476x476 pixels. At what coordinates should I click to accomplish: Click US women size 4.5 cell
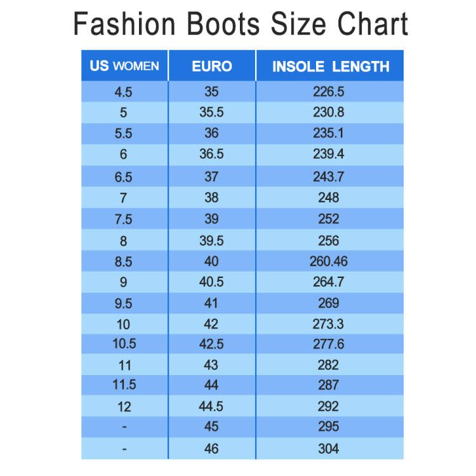pos(124,91)
